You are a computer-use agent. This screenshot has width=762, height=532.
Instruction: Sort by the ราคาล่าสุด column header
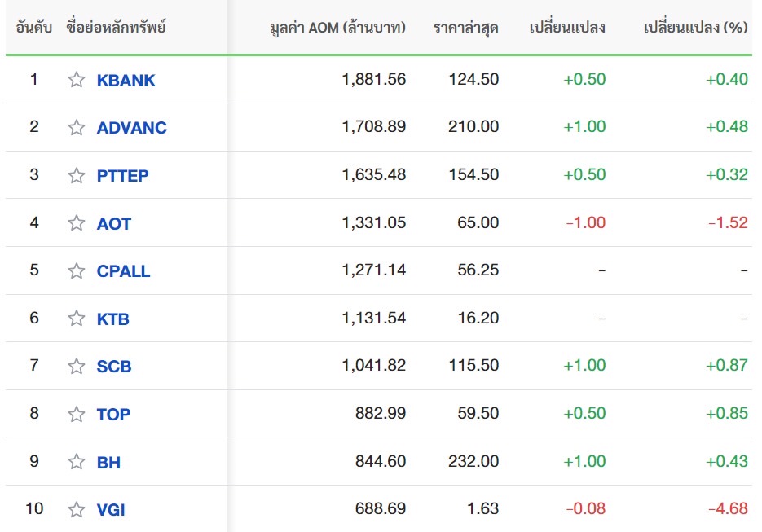[466, 28]
